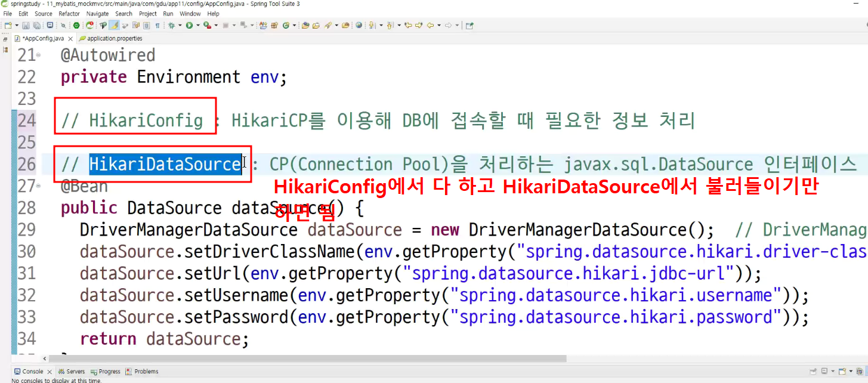
Task: Open the File menu
Action: click(x=8, y=13)
